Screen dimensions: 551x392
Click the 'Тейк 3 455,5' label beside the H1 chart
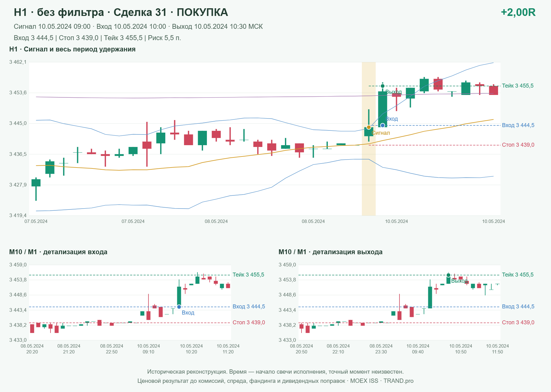click(x=518, y=86)
